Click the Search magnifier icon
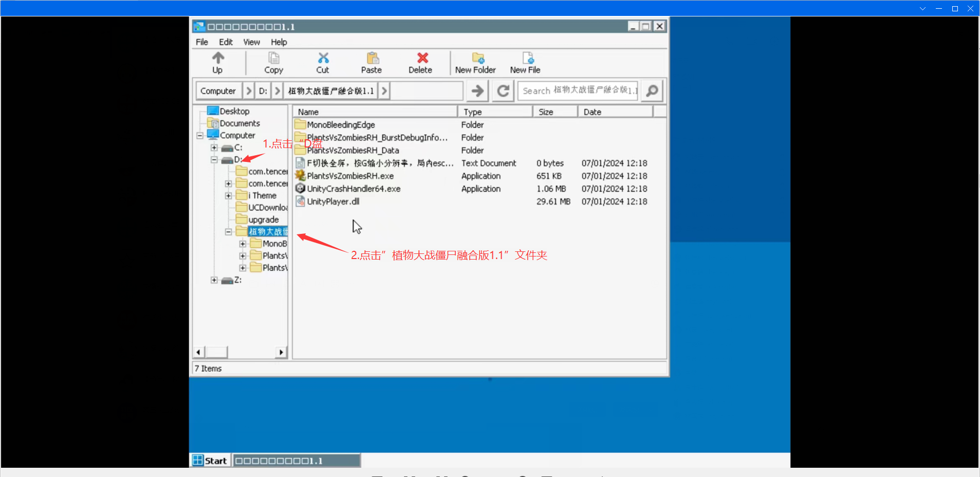Screen dimensions: 980x477 coord(652,91)
